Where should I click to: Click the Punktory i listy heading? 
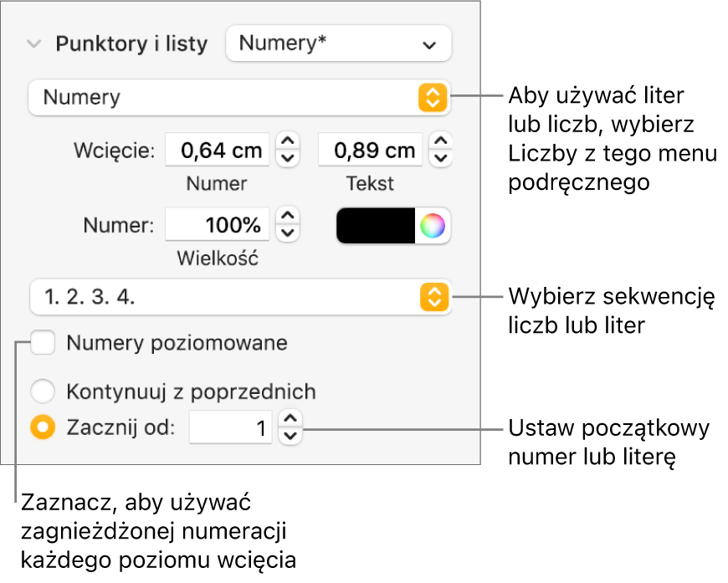(x=132, y=44)
